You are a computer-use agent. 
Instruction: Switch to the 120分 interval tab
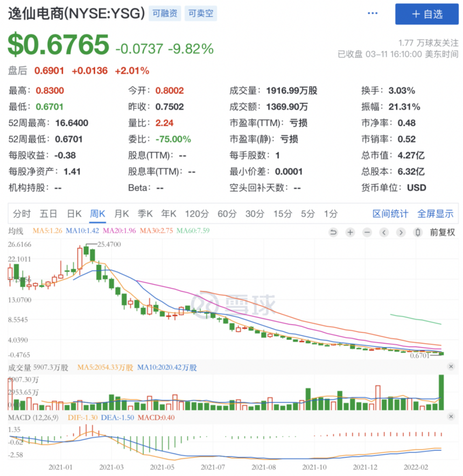pos(197,214)
